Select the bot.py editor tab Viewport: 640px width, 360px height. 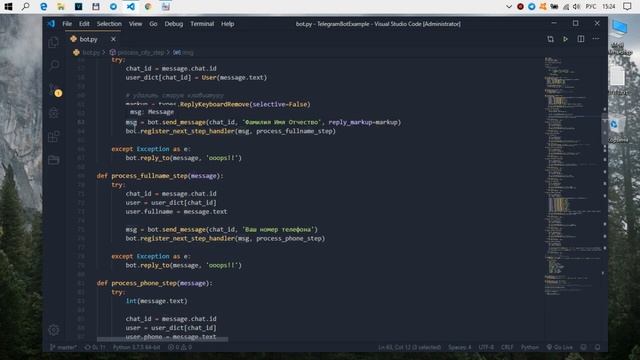[93, 39]
